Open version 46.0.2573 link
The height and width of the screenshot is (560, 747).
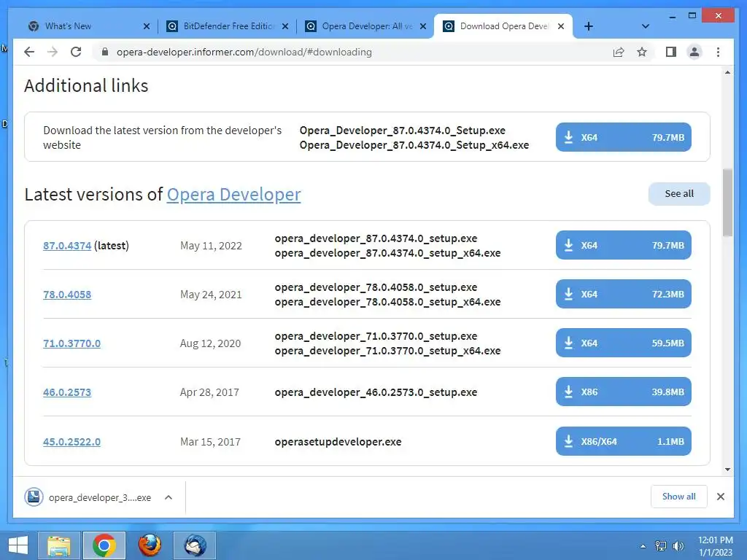pyautogui.click(x=66, y=392)
